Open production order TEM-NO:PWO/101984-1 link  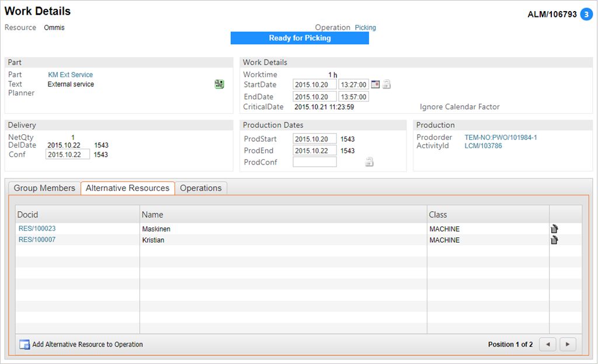point(500,138)
